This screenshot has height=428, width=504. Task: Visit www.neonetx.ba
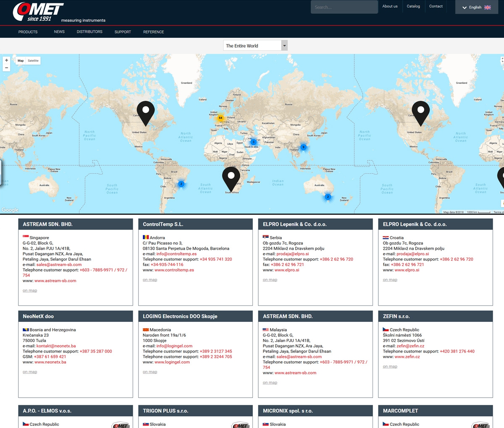50,362
